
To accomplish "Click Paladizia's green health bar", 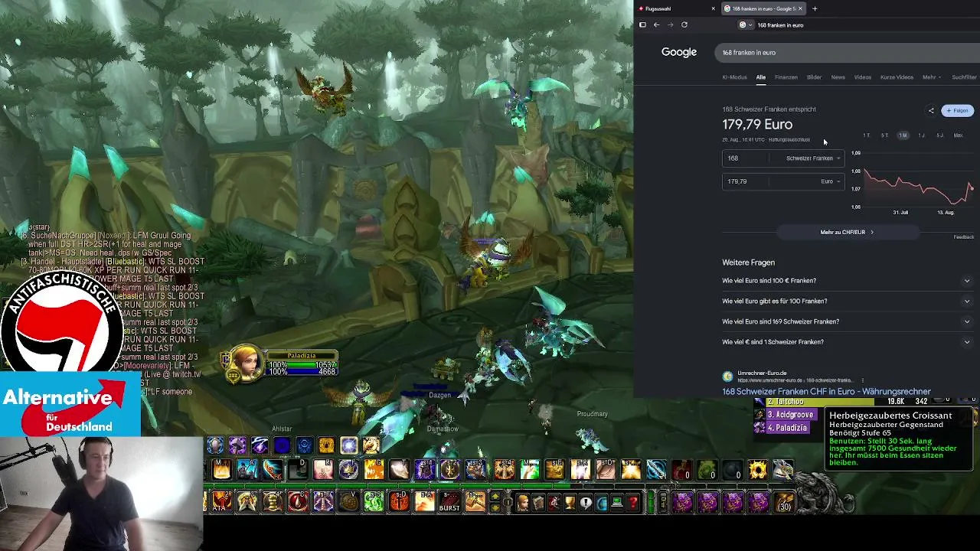I will click(x=302, y=364).
